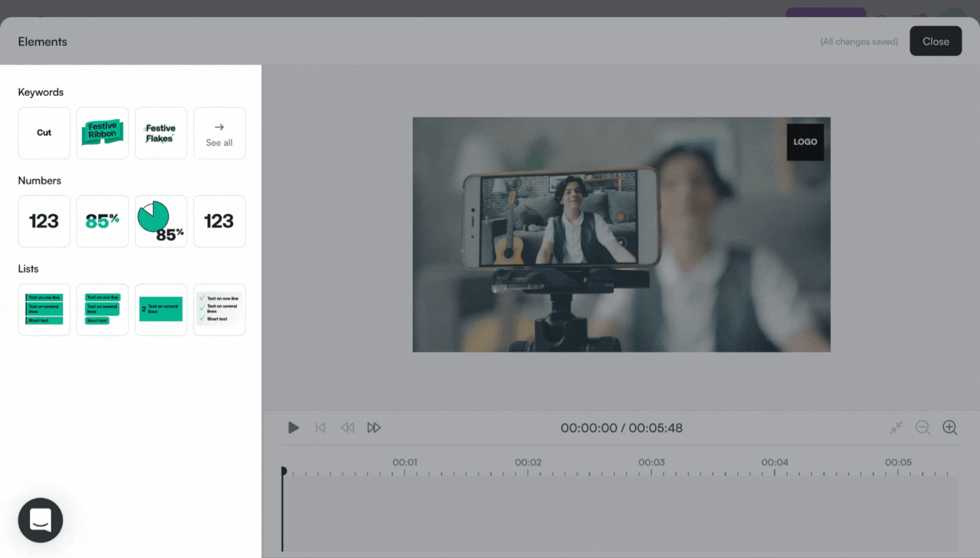
Task: Click the Elements panel title
Action: (x=42, y=42)
